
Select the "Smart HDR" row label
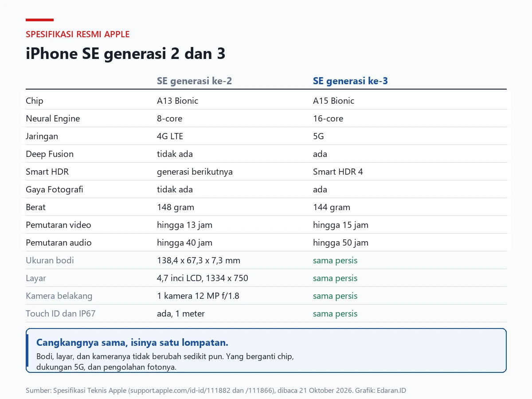coord(47,172)
